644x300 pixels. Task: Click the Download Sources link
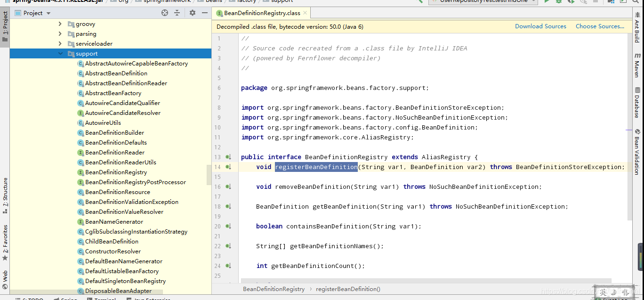[540, 26]
